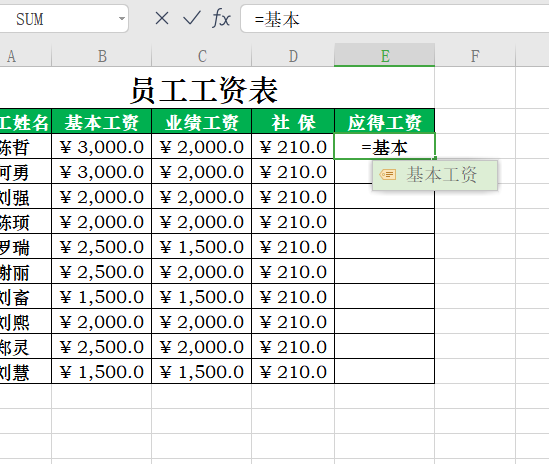Click 刘畜's basic salary ¥1,500.0
The width and height of the screenshot is (549, 464).
[x=102, y=297]
